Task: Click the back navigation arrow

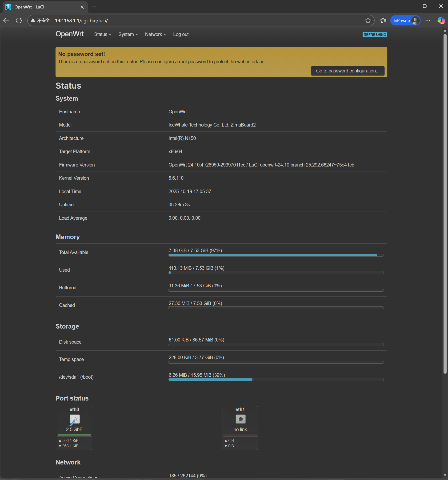Action: [x=6, y=20]
